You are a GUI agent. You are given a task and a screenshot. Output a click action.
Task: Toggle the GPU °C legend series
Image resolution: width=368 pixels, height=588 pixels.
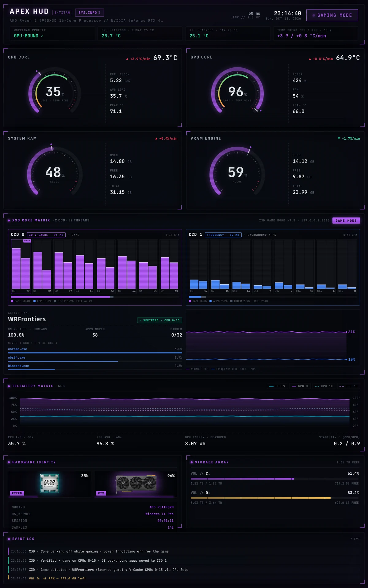pos(348,386)
